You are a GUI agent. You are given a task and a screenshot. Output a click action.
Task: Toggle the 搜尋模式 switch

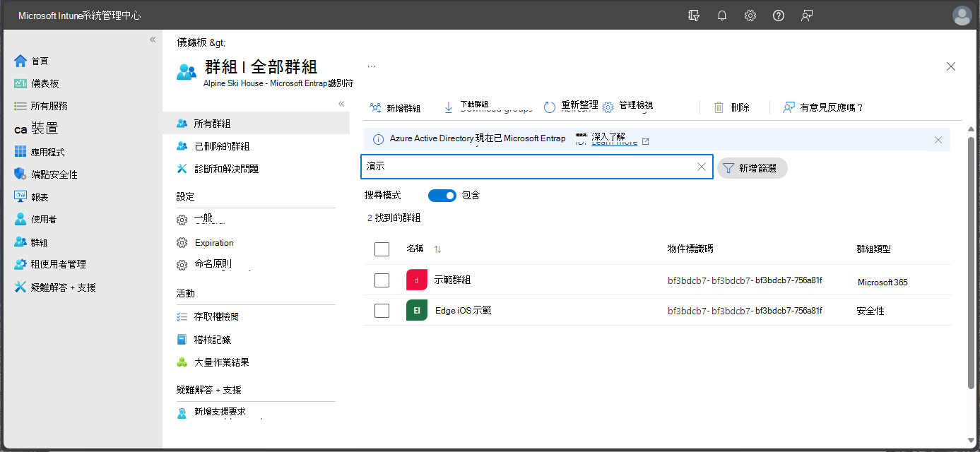442,196
